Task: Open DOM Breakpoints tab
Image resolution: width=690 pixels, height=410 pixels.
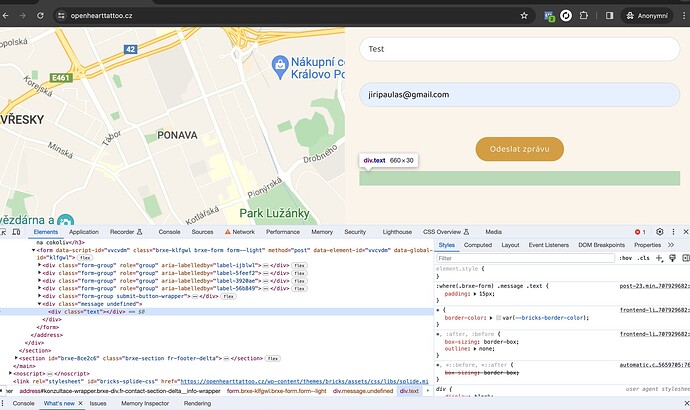Action: click(x=601, y=245)
